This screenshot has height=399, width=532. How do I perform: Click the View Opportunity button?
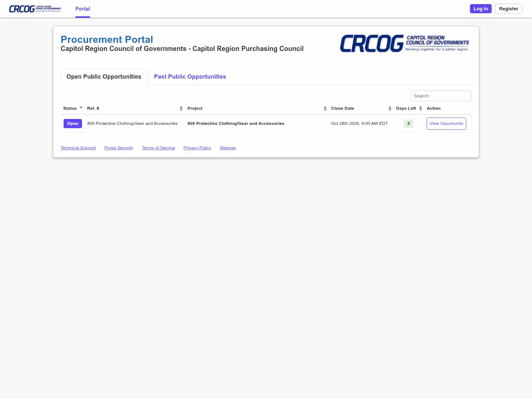point(446,123)
